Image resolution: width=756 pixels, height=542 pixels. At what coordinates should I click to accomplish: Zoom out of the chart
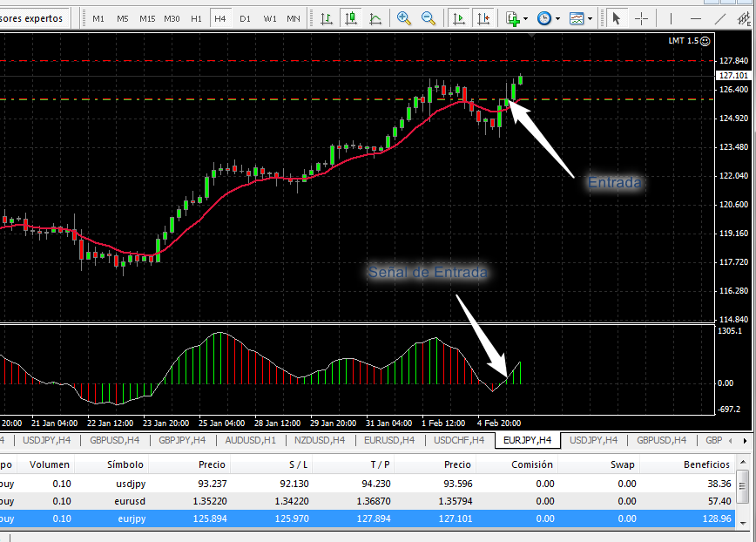pos(429,19)
